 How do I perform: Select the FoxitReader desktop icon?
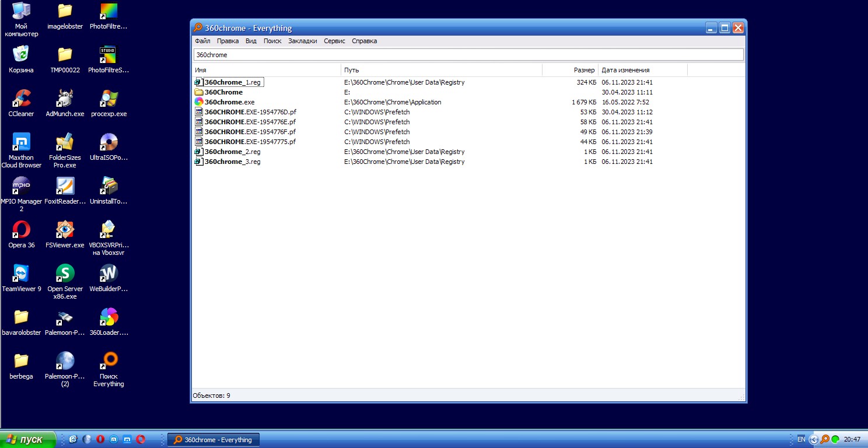65,191
